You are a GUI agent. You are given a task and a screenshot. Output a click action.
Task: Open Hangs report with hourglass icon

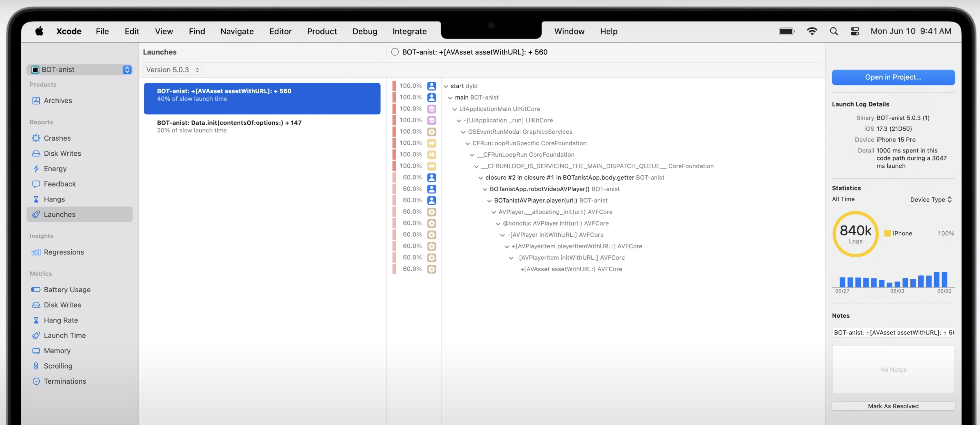pyautogui.click(x=54, y=199)
